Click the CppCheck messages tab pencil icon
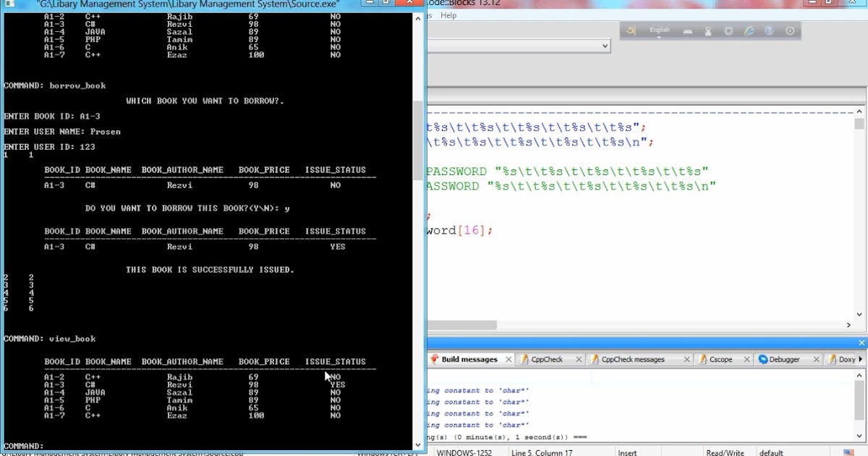The width and height of the screenshot is (868, 456). coord(595,359)
